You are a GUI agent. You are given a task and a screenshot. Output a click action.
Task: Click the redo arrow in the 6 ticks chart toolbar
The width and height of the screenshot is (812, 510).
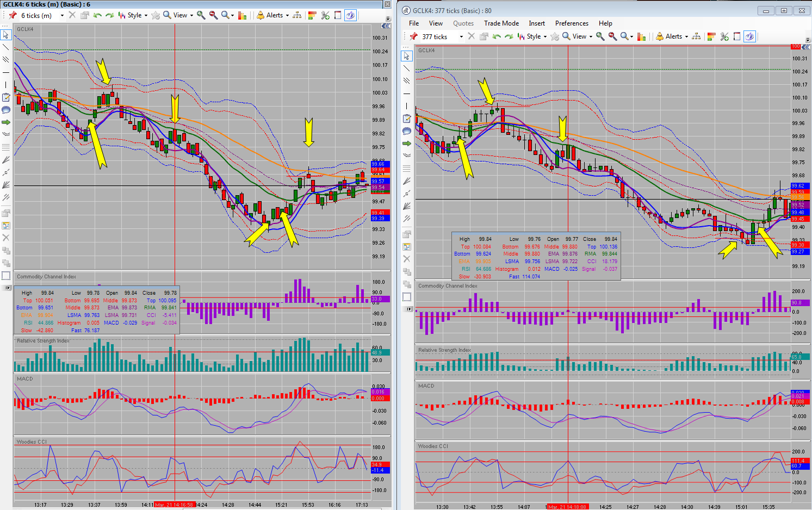[109, 15]
